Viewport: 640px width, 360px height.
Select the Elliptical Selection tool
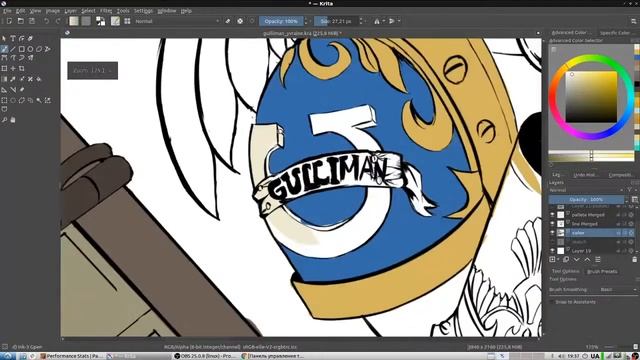pyautogui.click(x=13, y=100)
